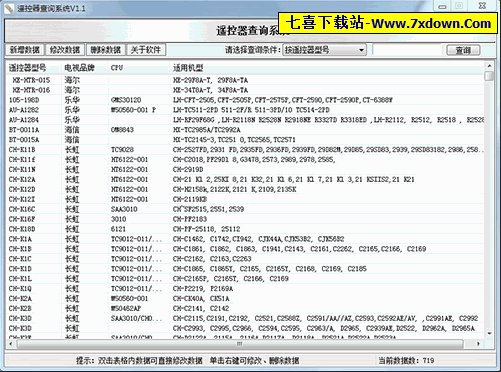
Task: Click the 新增数据 button
Action: point(25,50)
